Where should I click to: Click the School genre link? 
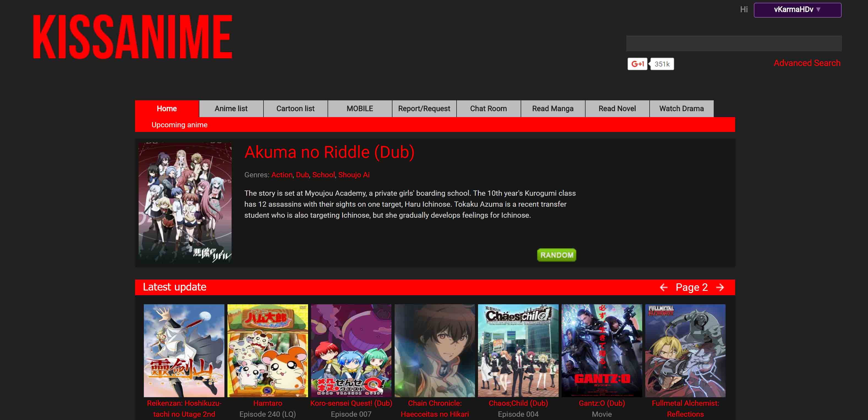323,175
